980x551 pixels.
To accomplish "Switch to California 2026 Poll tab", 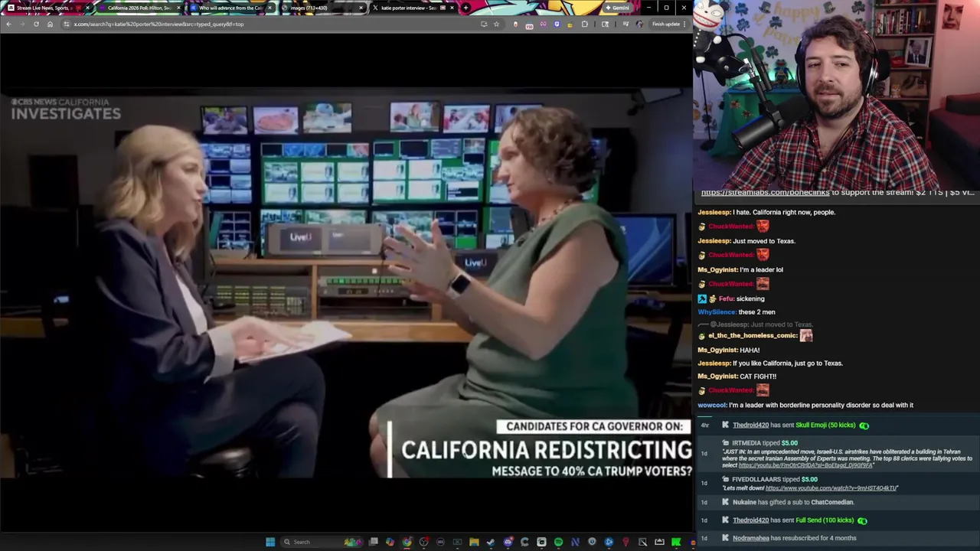I will pyautogui.click(x=139, y=8).
